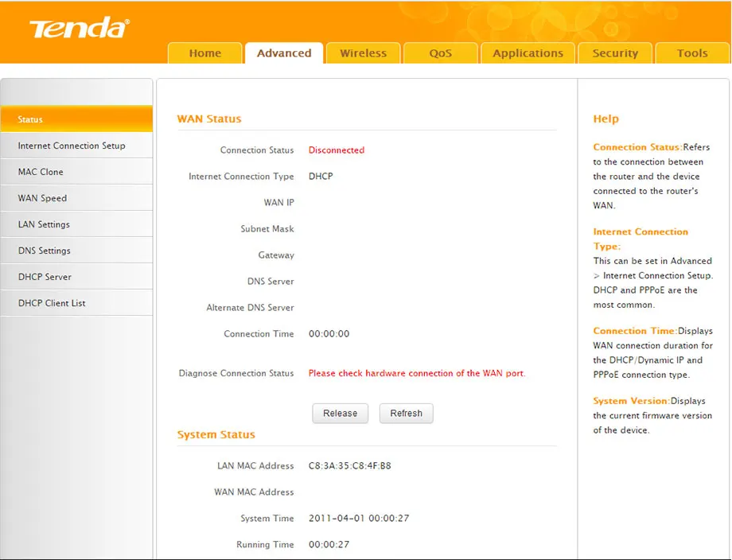The width and height of the screenshot is (732, 560).
Task: Click the red Disconnected status text
Action: tap(336, 150)
